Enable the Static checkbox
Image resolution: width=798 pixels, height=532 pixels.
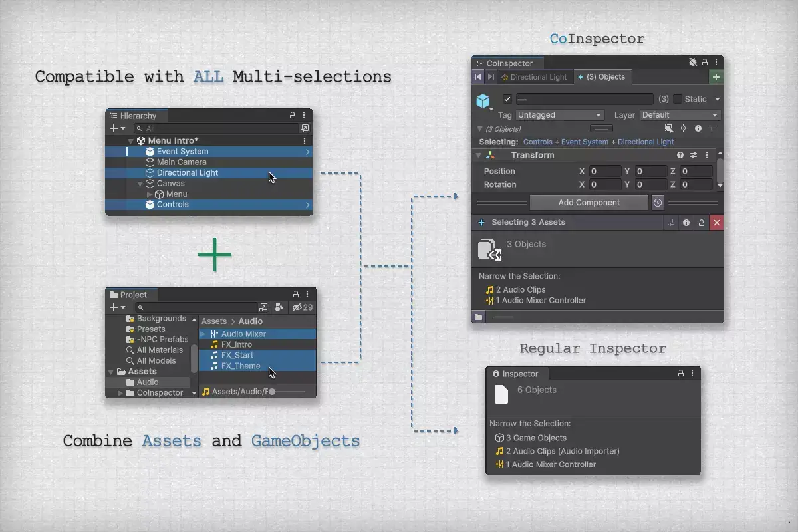pyautogui.click(x=678, y=99)
